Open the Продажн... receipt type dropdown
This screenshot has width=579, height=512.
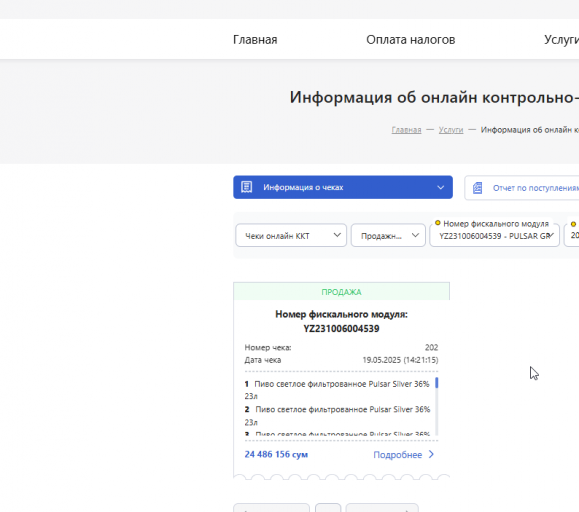click(388, 236)
